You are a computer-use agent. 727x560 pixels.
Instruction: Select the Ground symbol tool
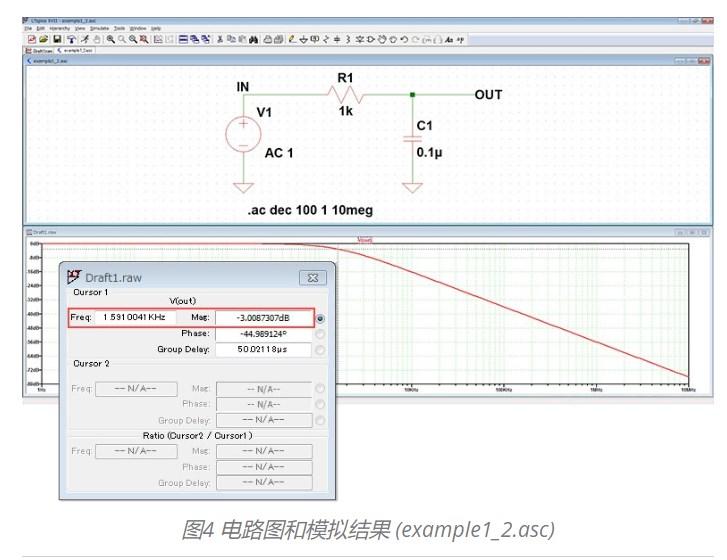pyautogui.click(x=303, y=39)
